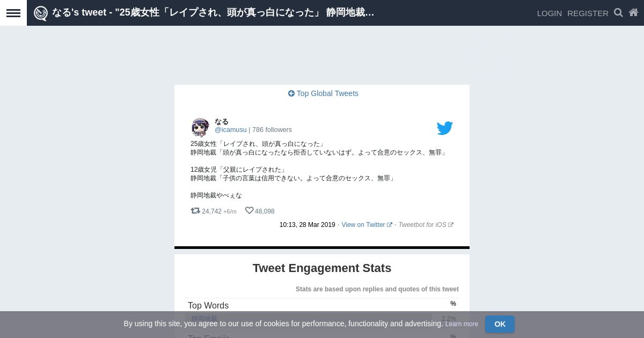Click the なる display name
Screen dimensions: 644x338
click(x=222, y=122)
